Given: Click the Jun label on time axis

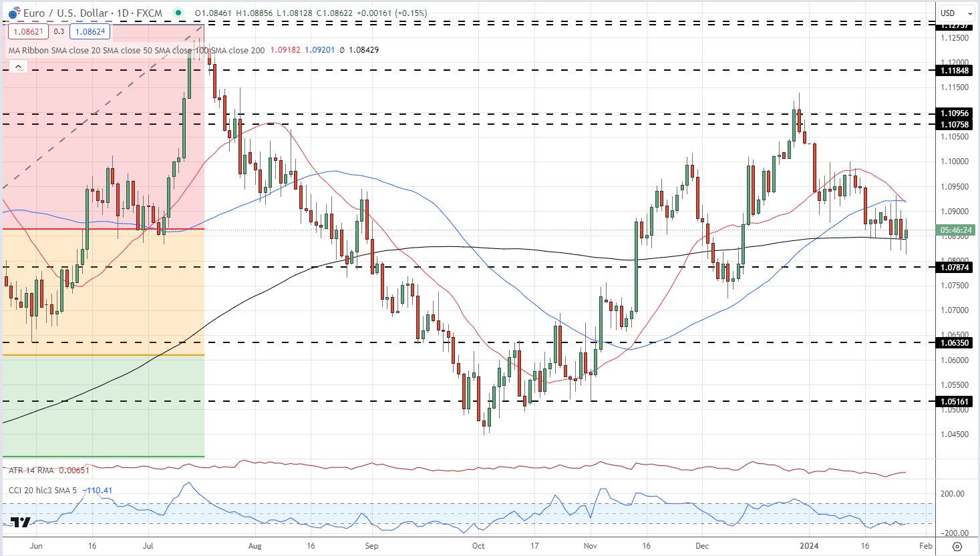Looking at the screenshot, I should 36,545.
